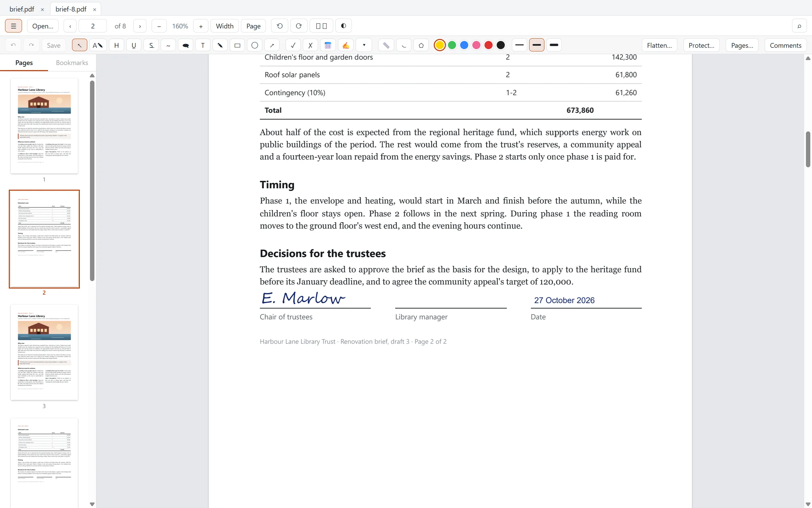The image size is (812, 508).
Task: Toggle the sidebar panel button
Action: [14, 26]
